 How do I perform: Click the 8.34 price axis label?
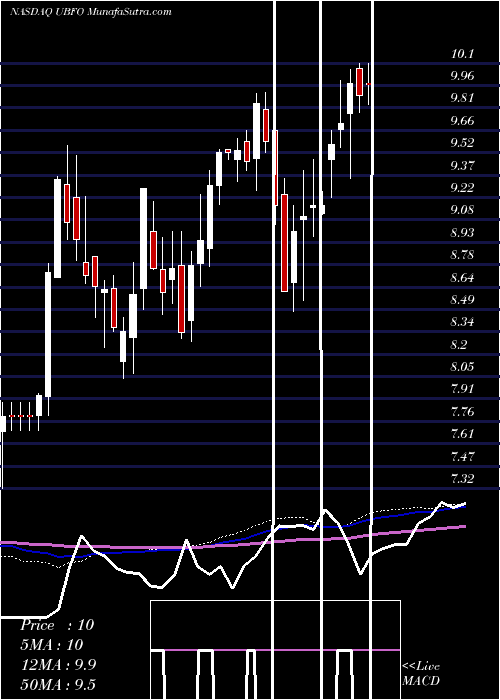point(462,322)
